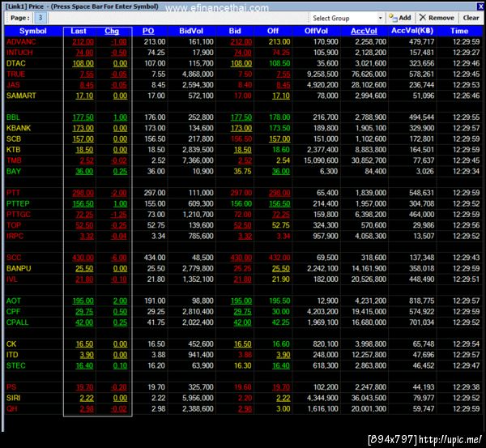Select the TMB symbol

click(x=14, y=160)
